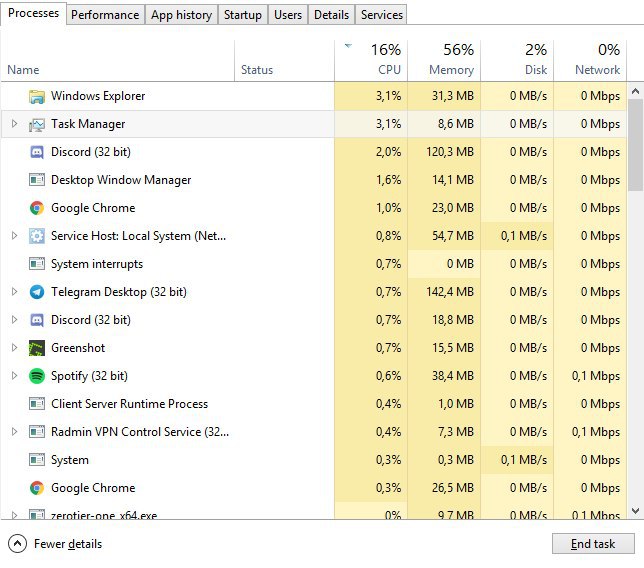Click the Desktop Window Manager icon
The height and width of the screenshot is (568, 644).
(37, 180)
